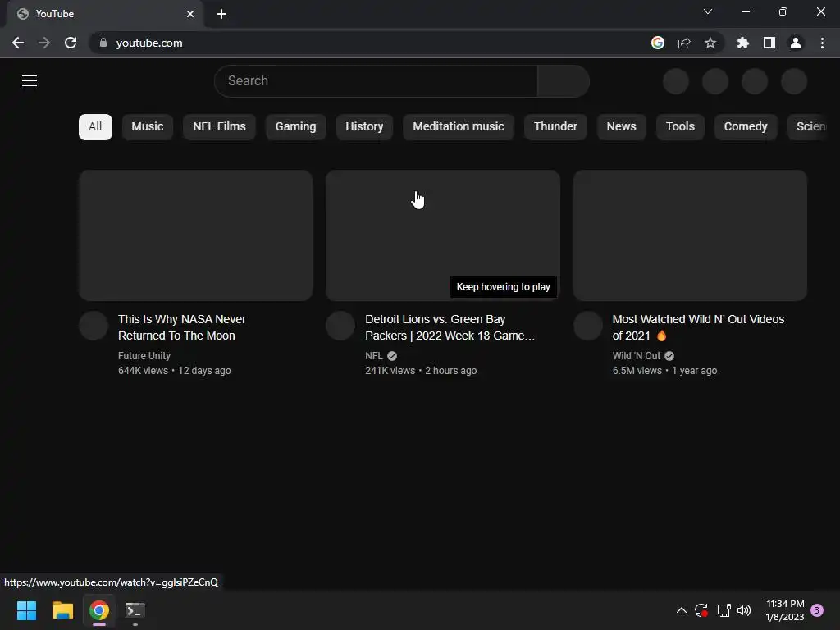The height and width of the screenshot is (630, 840).
Task: Open the terminal from the taskbar
Action: 135,610
